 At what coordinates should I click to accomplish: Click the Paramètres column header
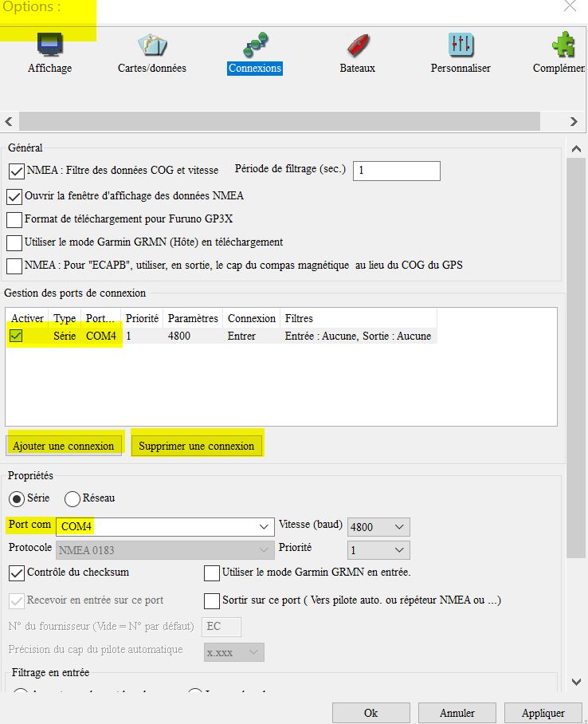pyautogui.click(x=193, y=318)
